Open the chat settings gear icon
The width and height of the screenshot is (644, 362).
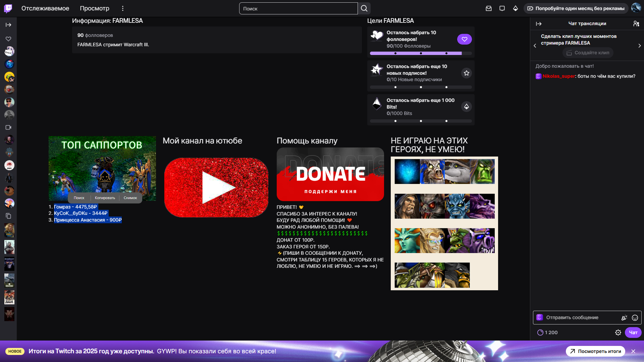(x=618, y=333)
